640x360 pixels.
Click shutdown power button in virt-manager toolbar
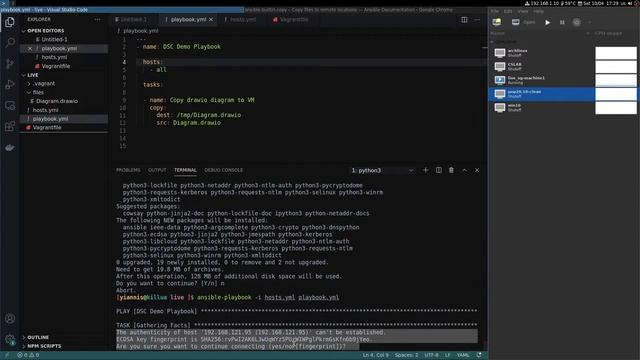[x=576, y=22]
